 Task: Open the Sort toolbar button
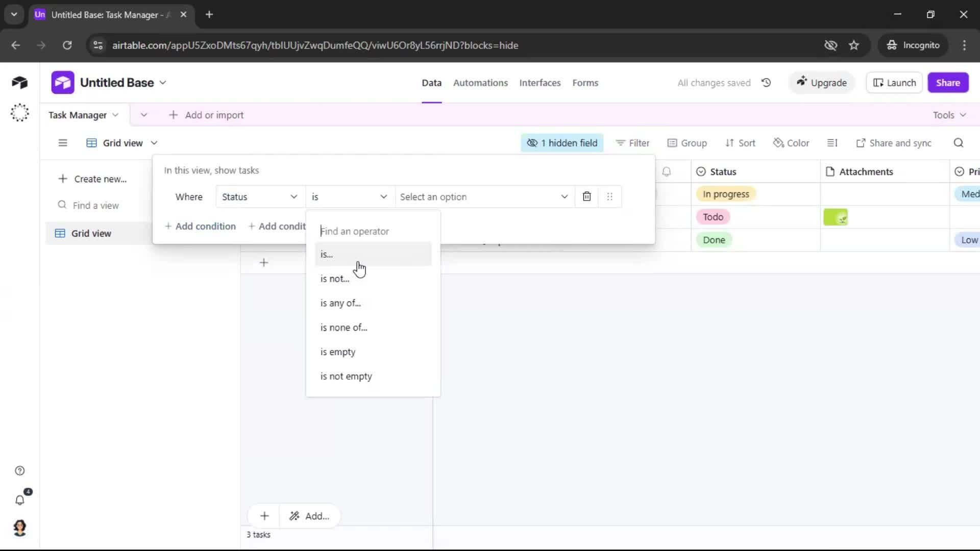coord(740,143)
